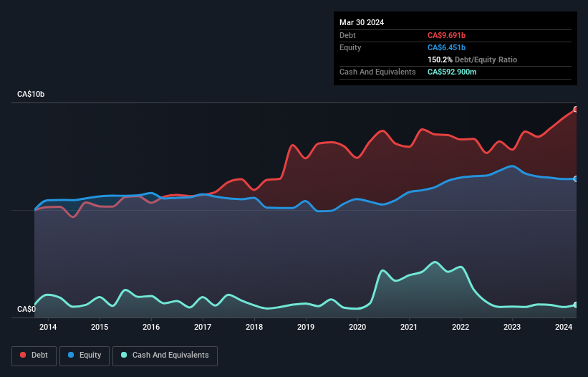Toggle Cash And Equivalents legend button
The height and width of the screenshot is (377, 588).
[165, 355]
